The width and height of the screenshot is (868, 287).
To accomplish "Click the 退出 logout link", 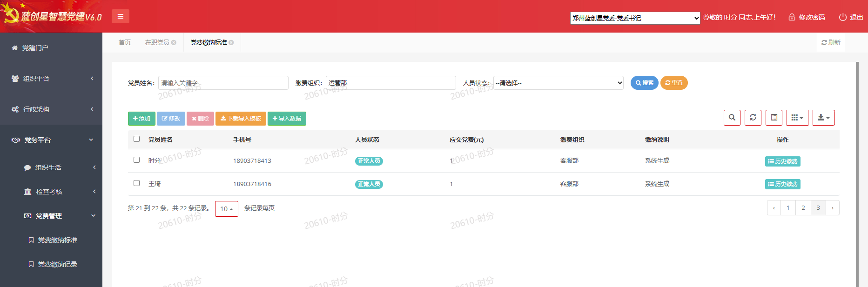I will point(856,17).
